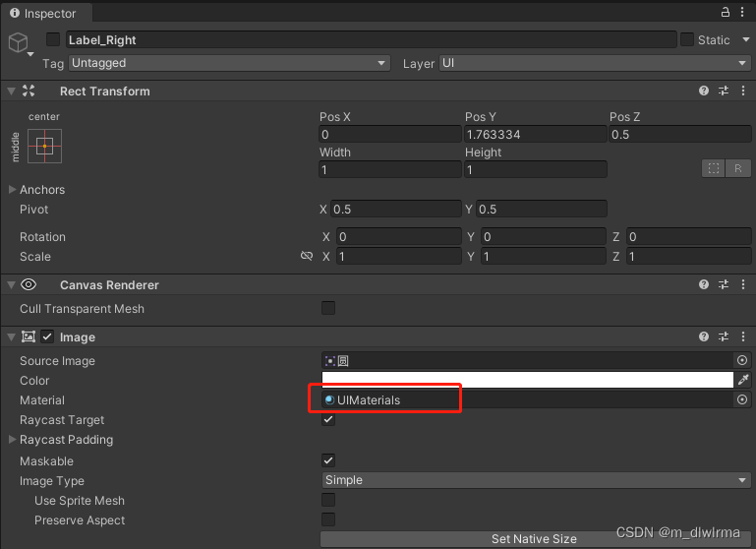Collapse the Image component
756x549 pixels.
pyautogui.click(x=12, y=337)
